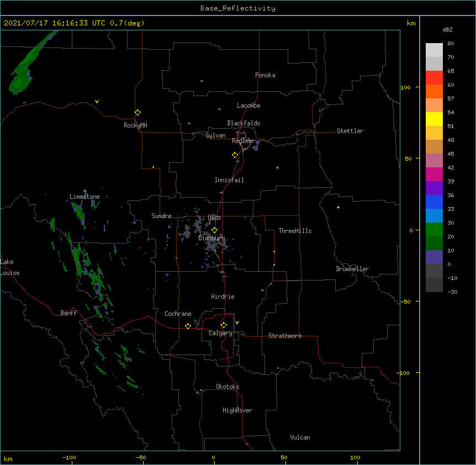
Task: Select the red 65 dBZ legend color
Action: pos(434,78)
